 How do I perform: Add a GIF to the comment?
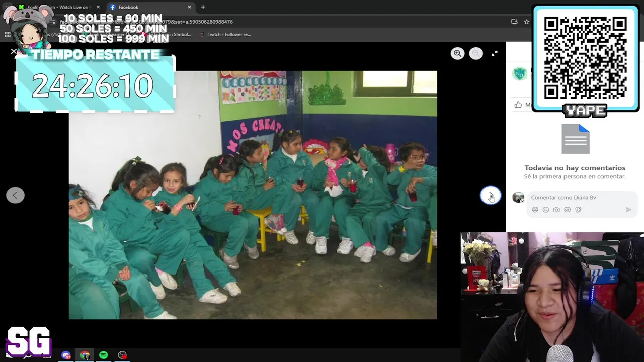point(568,210)
